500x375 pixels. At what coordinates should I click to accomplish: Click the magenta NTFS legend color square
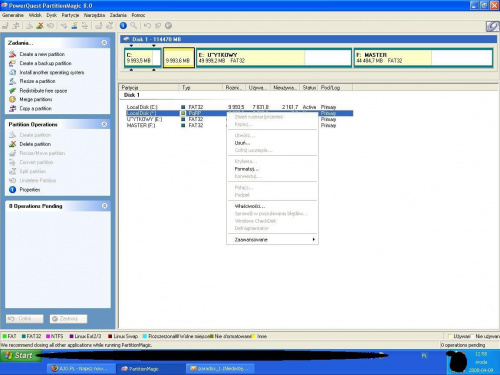coord(48,336)
